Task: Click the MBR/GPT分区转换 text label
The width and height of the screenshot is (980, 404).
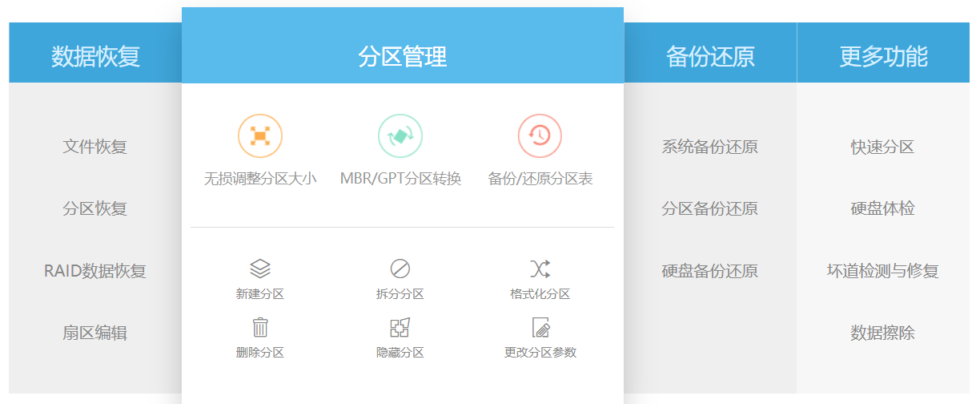Action: pyautogui.click(x=400, y=179)
